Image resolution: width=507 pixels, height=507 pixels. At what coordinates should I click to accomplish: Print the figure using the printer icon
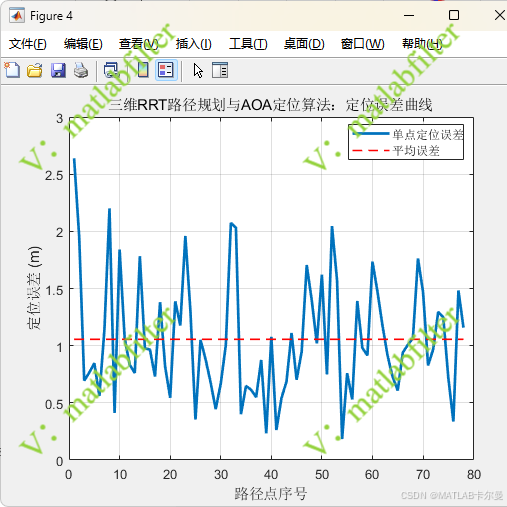click(x=81, y=70)
